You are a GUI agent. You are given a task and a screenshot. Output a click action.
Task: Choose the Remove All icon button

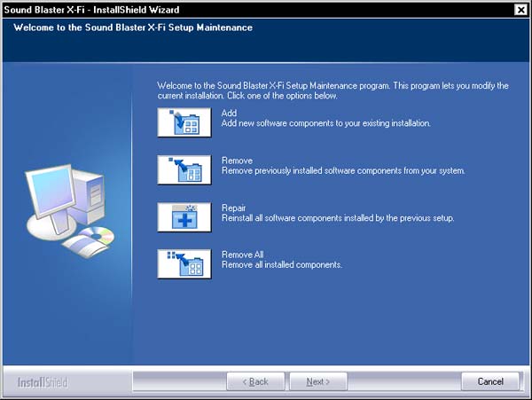click(184, 263)
